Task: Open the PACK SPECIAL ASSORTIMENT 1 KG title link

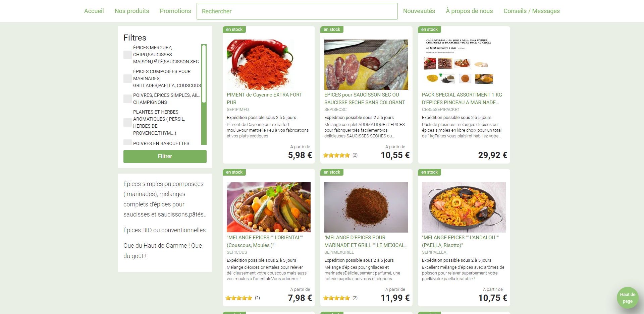Action: point(462,99)
